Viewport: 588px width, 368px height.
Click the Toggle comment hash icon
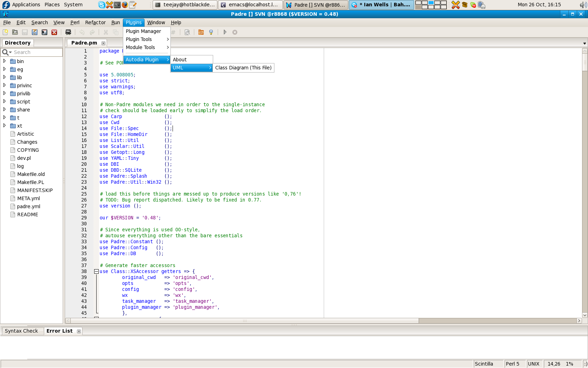pyautogui.click(x=173, y=32)
